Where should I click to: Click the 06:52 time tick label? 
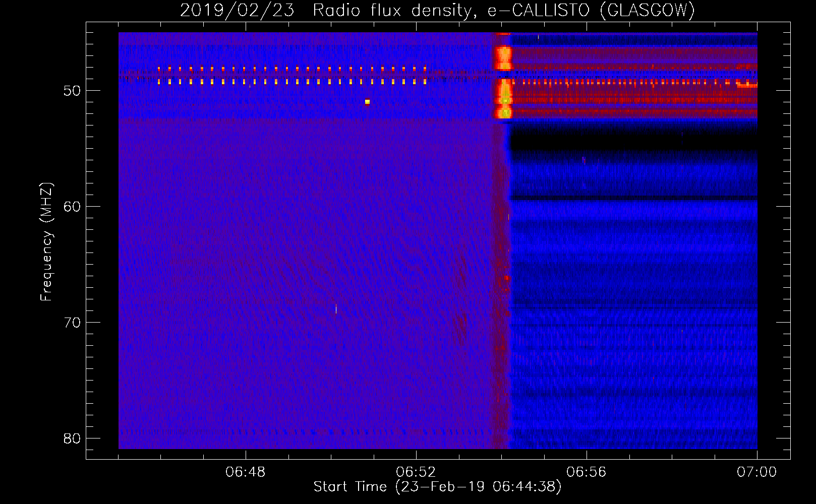coord(416,472)
